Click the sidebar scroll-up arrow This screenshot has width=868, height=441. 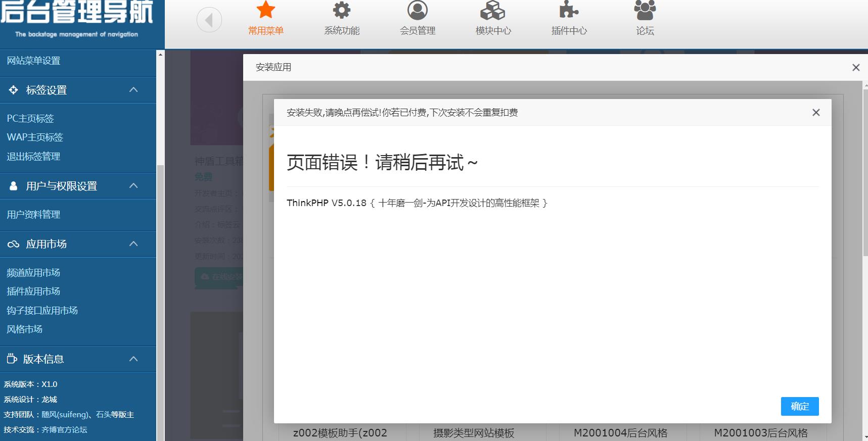[x=160, y=54]
